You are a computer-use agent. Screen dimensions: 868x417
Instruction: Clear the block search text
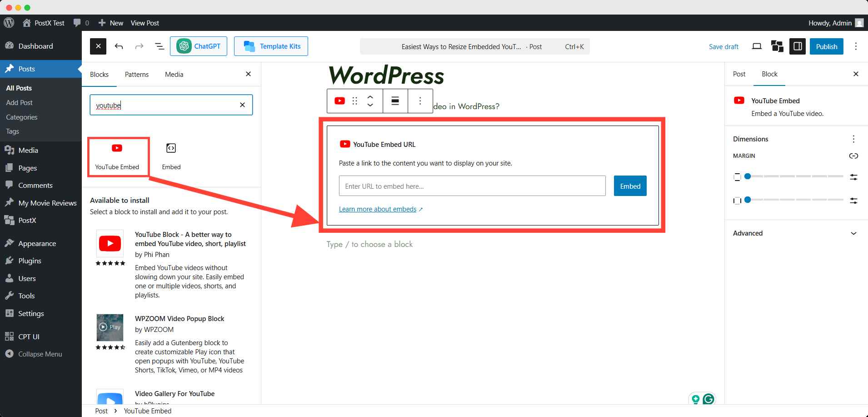click(242, 105)
